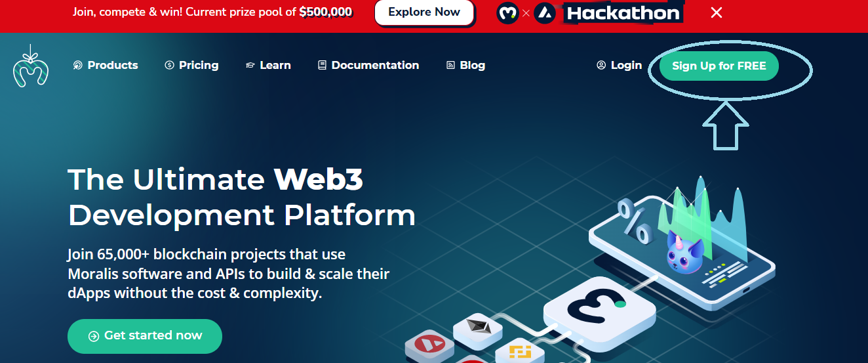The image size is (868, 363).
Task: Click the Get started now button
Action: point(145,335)
